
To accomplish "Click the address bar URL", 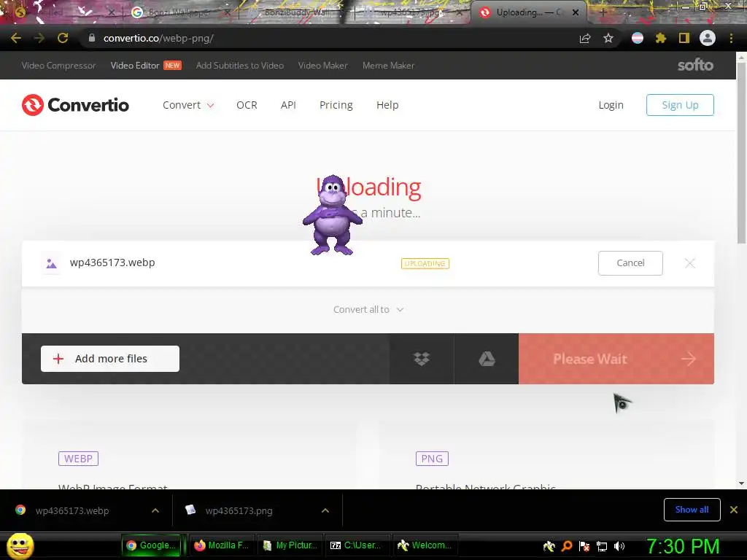I will (x=158, y=38).
